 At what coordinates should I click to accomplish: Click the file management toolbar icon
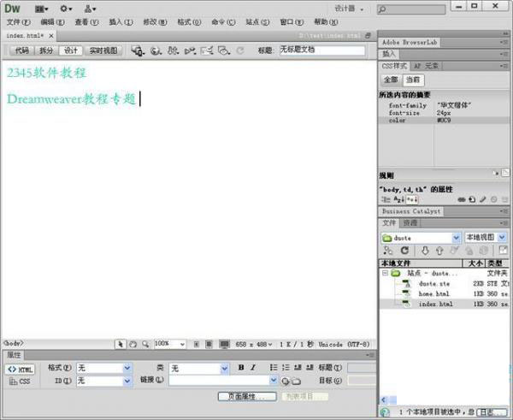click(x=138, y=50)
